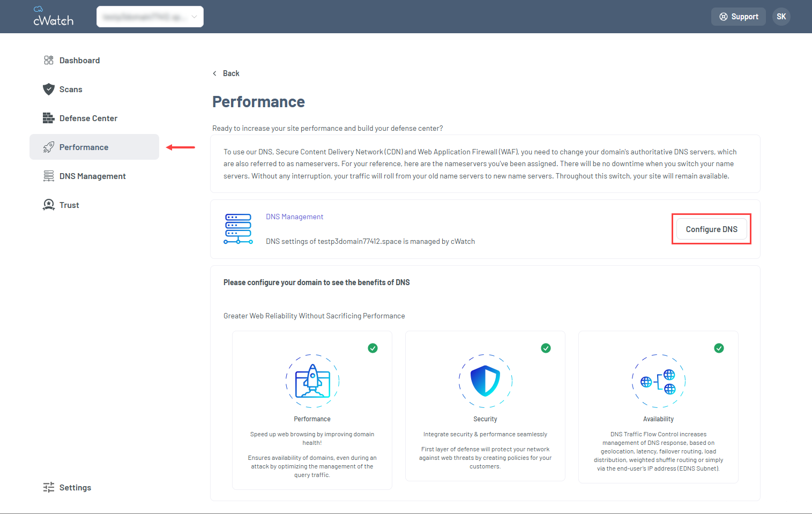Click the Settings sliders icon
The height and width of the screenshot is (514, 812).
pyautogui.click(x=49, y=487)
